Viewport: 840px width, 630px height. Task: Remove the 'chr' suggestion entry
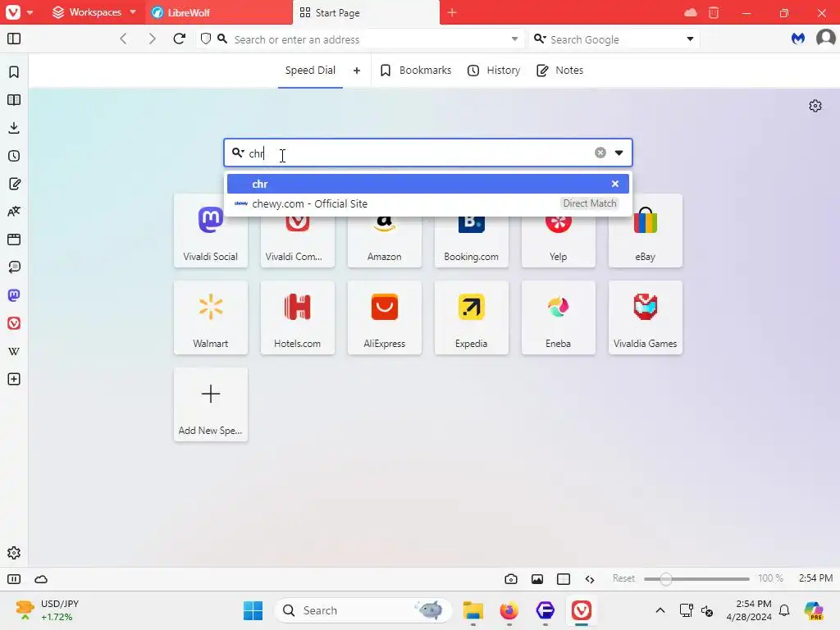[615, 184]
